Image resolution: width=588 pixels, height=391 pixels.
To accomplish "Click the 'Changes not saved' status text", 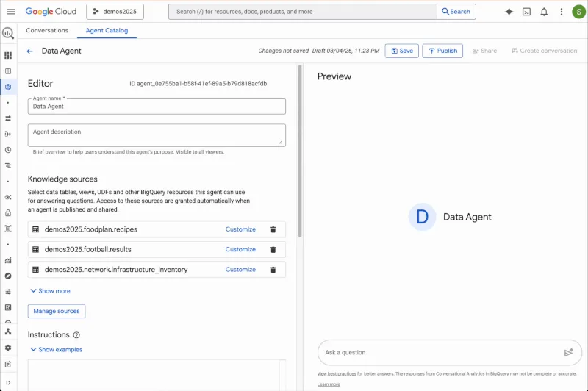I will [x=284, y=51].
